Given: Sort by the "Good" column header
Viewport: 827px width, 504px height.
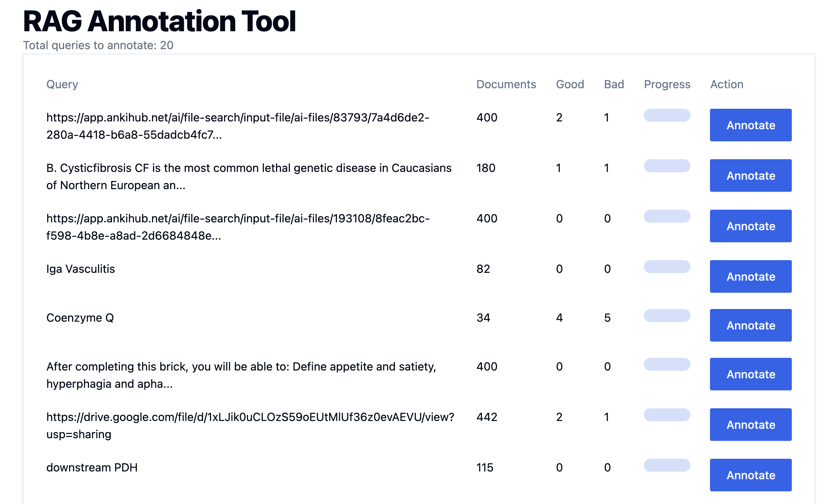Looking at the screenshot, I should click(x=570, y=85).
